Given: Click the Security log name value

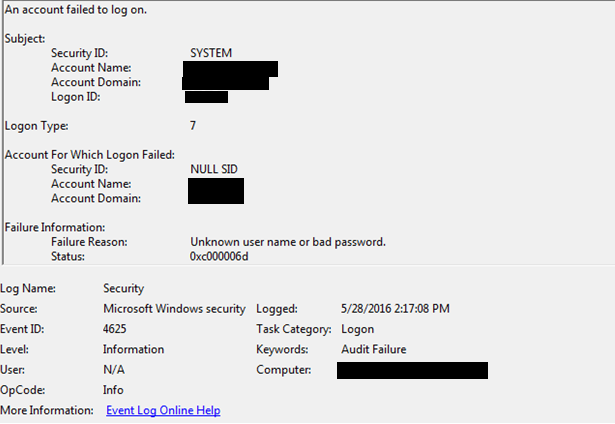Looking at the screenshot, I should click(x=124, y=289).
